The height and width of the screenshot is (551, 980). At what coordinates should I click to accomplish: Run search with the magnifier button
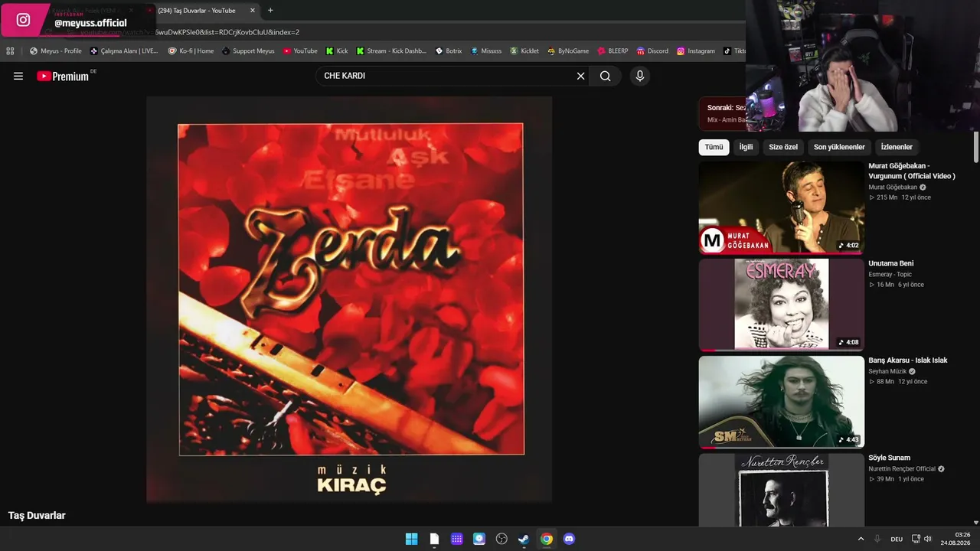point(606,76)
